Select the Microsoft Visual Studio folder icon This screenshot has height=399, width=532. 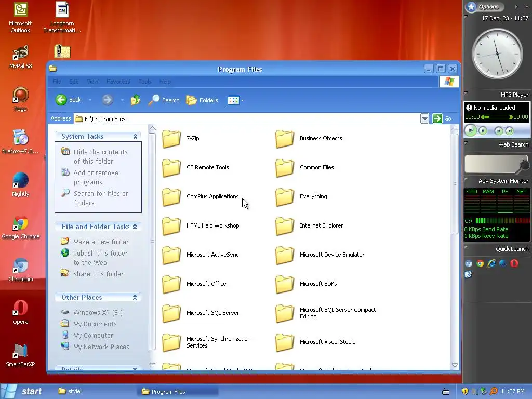285,342
